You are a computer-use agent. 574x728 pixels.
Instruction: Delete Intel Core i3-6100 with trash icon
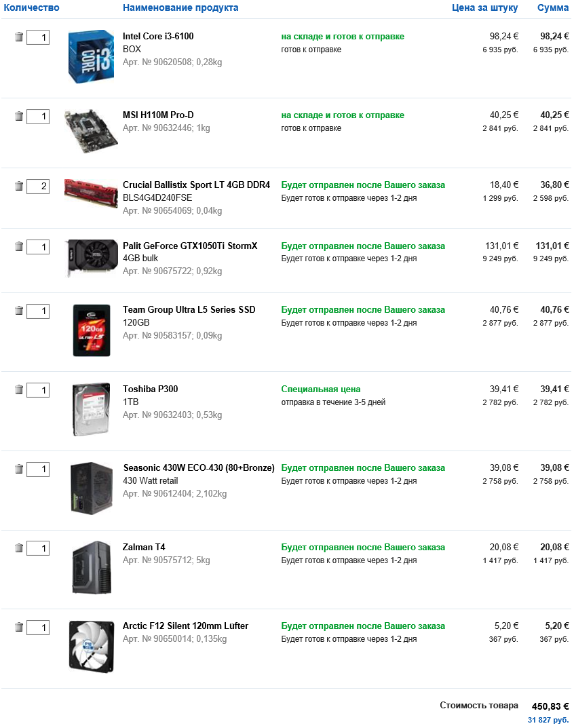tap(19, 37)
